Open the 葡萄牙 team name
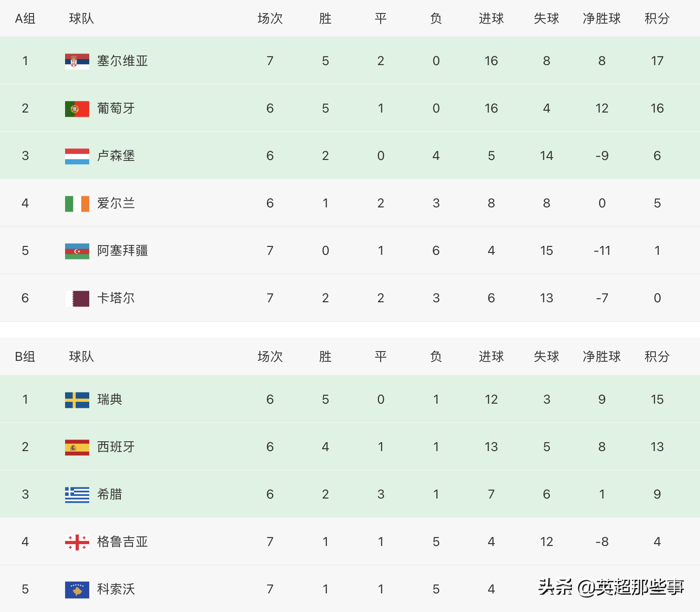The image size is (700, 612). [x=116, y=108]
